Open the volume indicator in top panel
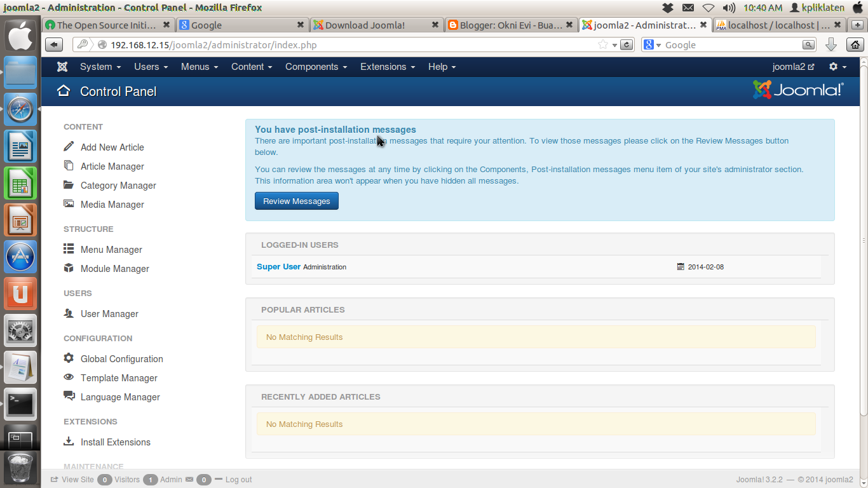This screenshot has height=488, width=868. (728, 8)
